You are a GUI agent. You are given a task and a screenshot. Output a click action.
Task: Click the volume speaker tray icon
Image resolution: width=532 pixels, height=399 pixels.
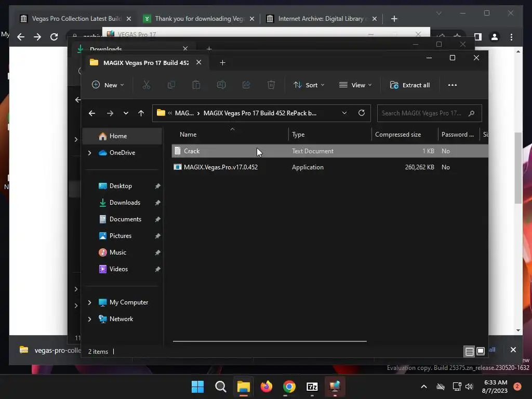tap(469, 387)
